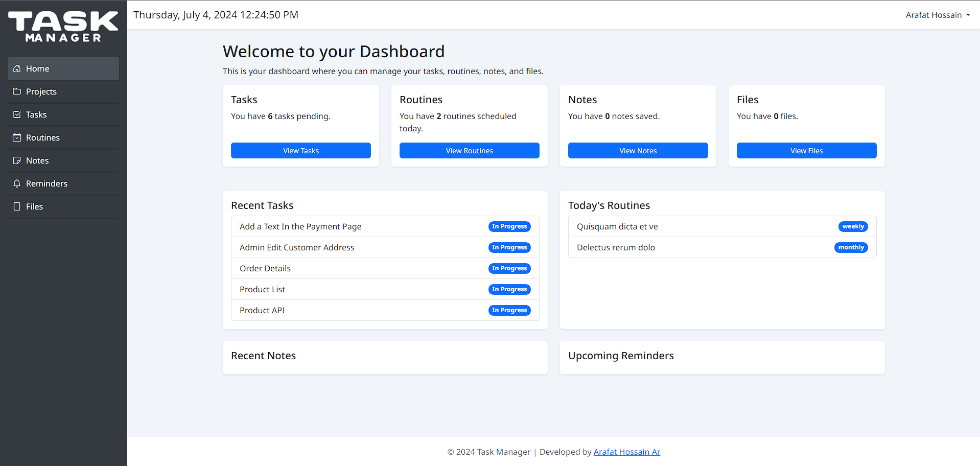The height and width of the screenshot is (466, 980).
Task: Click the monthly badge on Delectus rerum routine
Action: pos(851,247)
